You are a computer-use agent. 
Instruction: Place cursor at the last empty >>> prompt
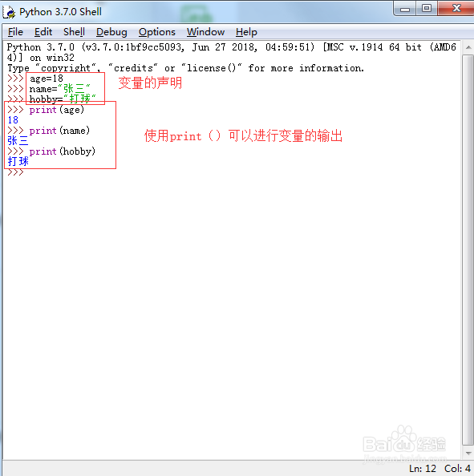click(15, 172)
